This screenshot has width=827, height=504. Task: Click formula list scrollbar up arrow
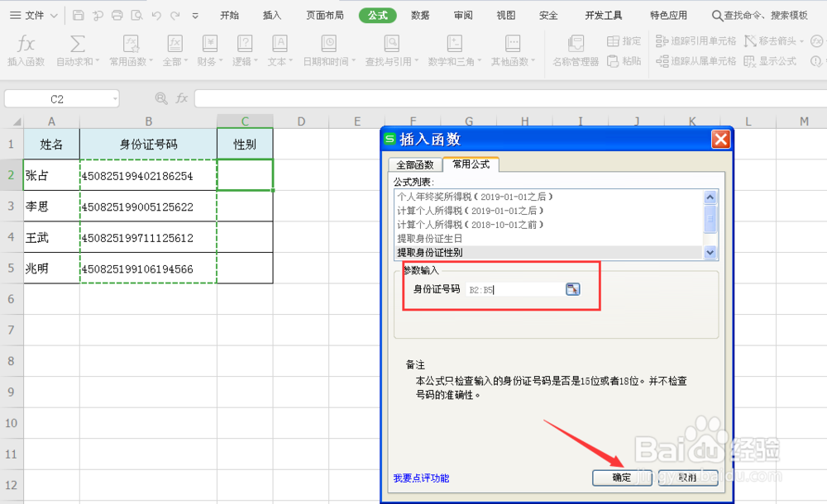pyautogui.click(x=710, y=197)
